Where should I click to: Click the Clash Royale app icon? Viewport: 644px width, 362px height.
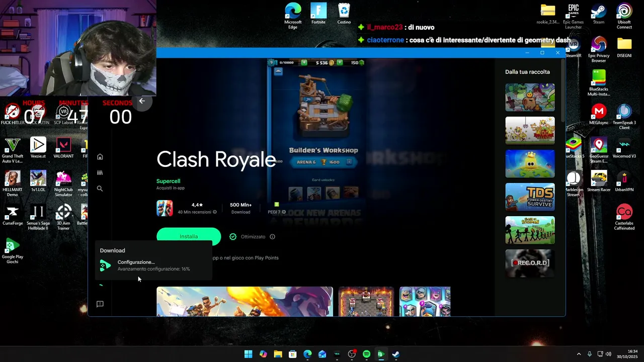(x=165, y=208)
